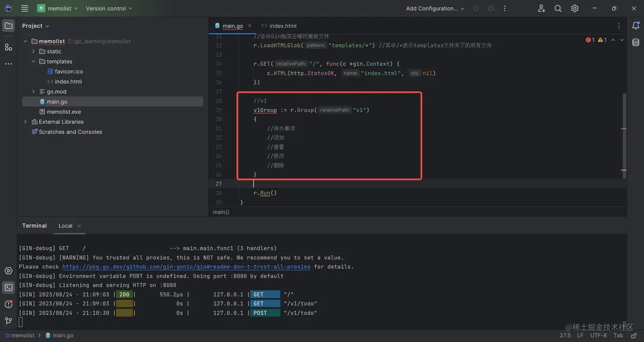Click main.go in status bar breadcrumb
The width and height of the screenshot is (644, 342).
pyautogui.click(x=59, y=335)
